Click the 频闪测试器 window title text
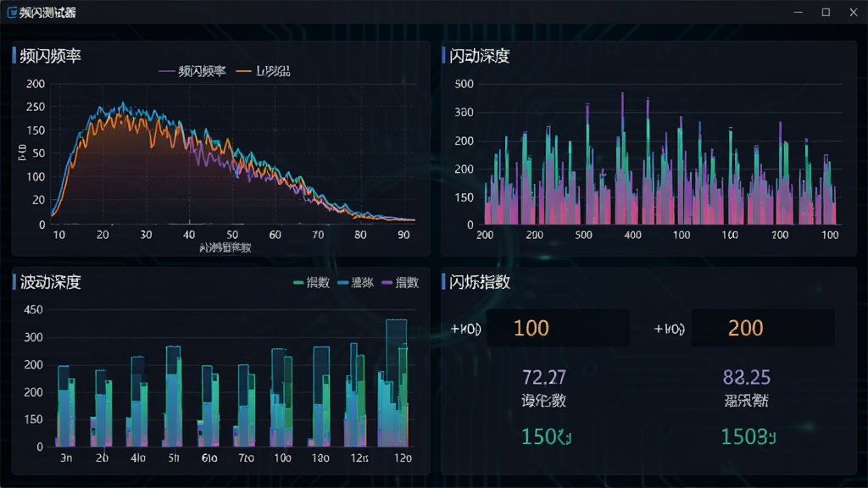The height and width of the screenshot is (488, 868). (x=47, y=12)
